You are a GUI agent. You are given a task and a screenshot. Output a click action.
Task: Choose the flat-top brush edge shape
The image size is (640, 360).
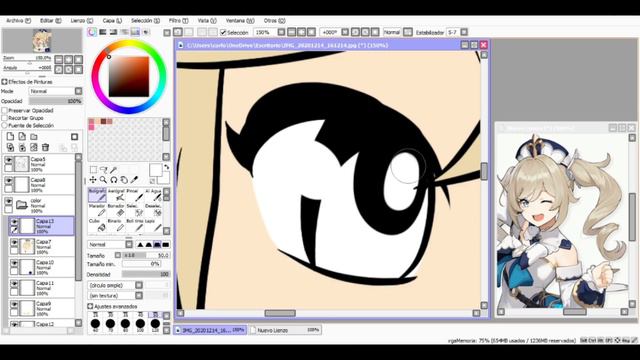pos(165,244)
